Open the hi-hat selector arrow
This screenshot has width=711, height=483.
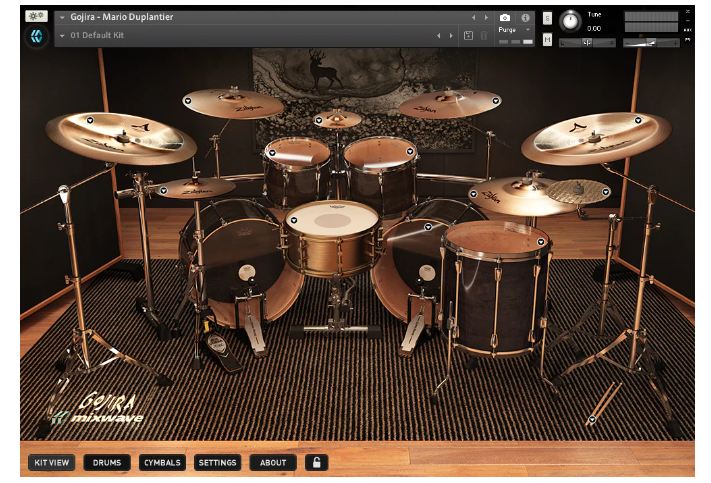(x=164, y=190)
